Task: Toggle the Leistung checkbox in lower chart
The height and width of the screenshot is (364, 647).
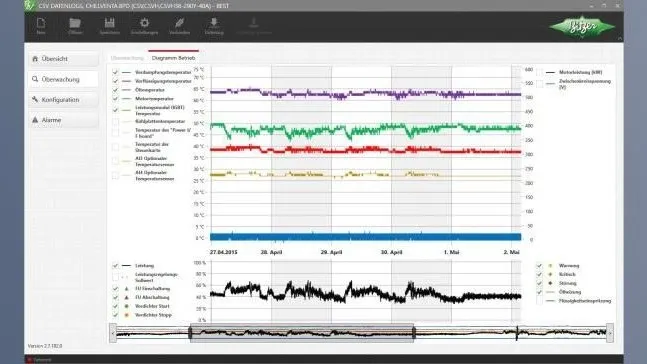Action: pyautogui.click(x=115, y=266)
